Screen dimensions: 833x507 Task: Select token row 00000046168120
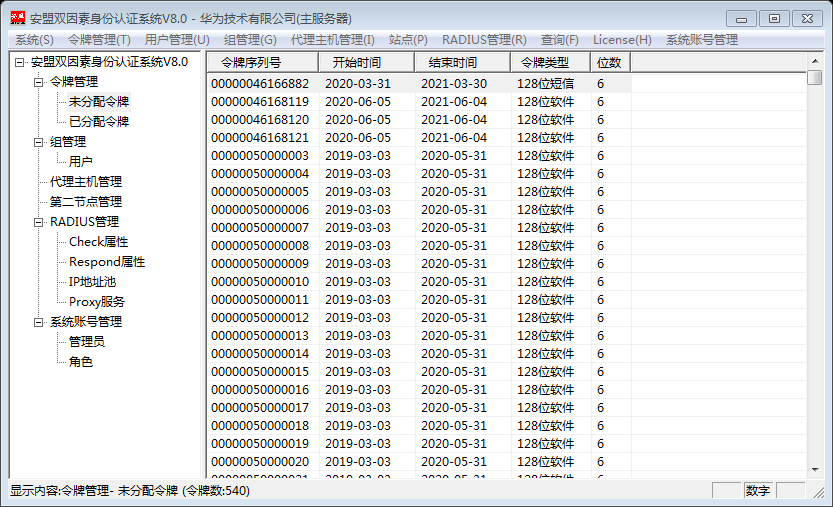[x=419, y=120]
